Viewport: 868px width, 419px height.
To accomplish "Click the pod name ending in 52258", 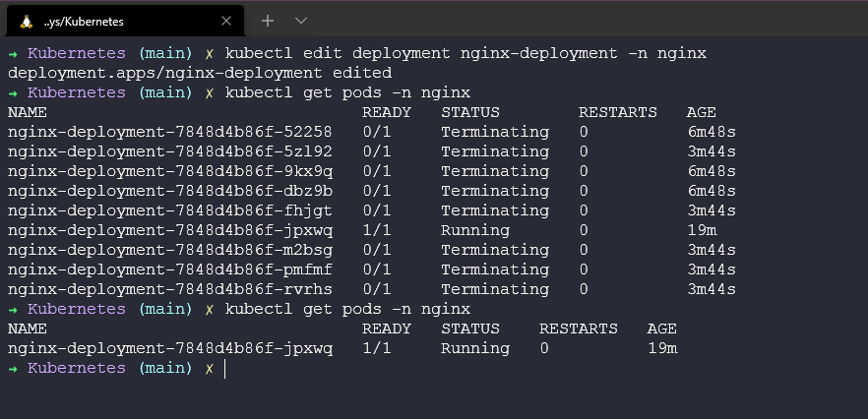I will (x=169, y=132).
